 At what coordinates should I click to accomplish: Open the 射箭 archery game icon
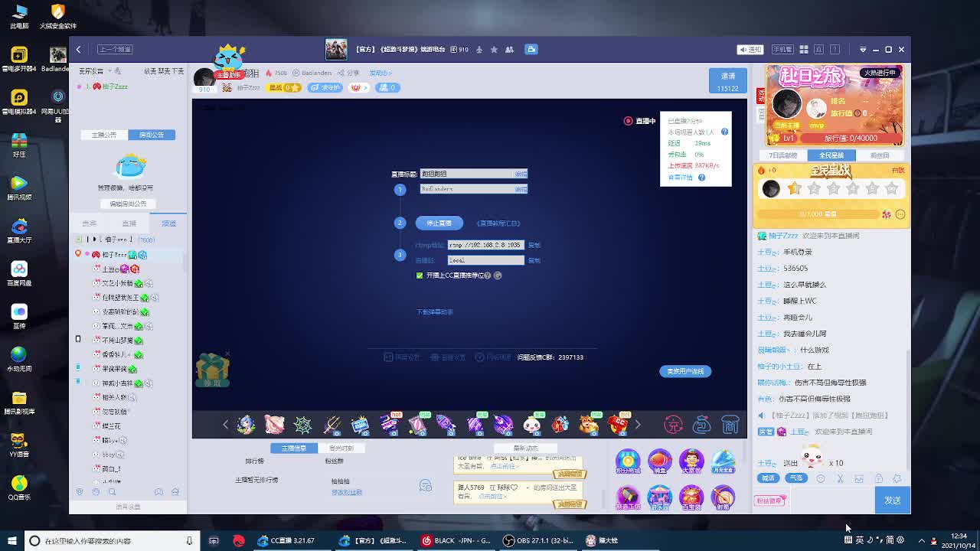pos(723,497)
